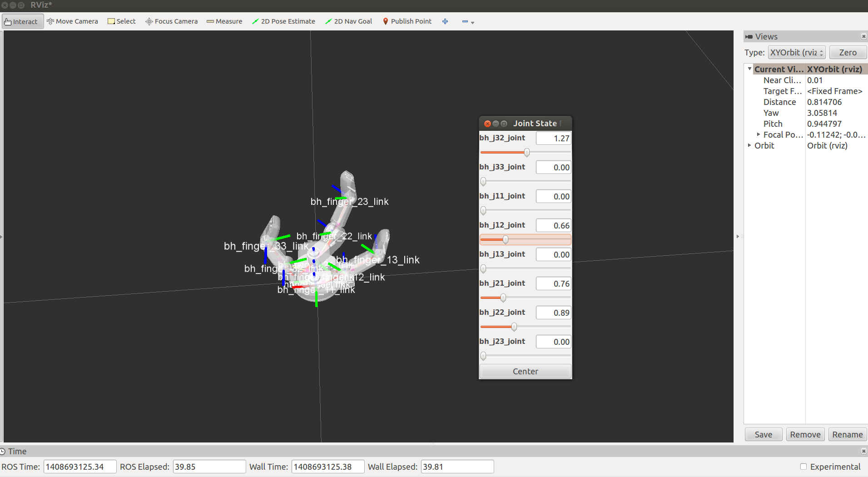Click the bh_j32_joint slider handle
The image size is (868, 477).
pyautogui.click(x=527, y=153)
